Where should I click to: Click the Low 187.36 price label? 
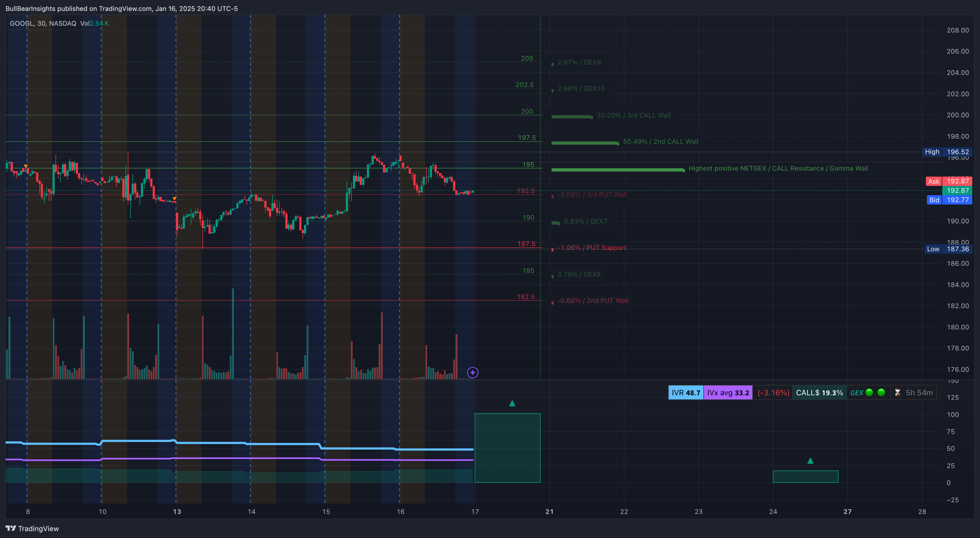tap(948, 249)
